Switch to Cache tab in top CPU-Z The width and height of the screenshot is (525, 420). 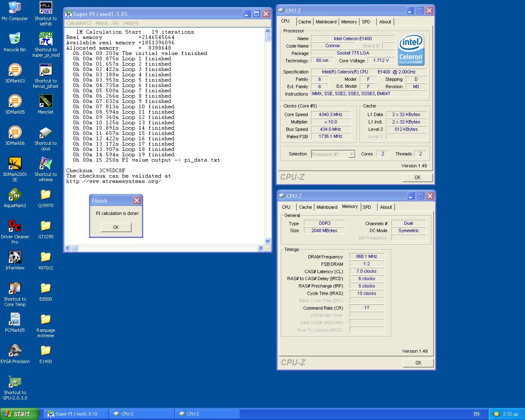tap(304, 22)
